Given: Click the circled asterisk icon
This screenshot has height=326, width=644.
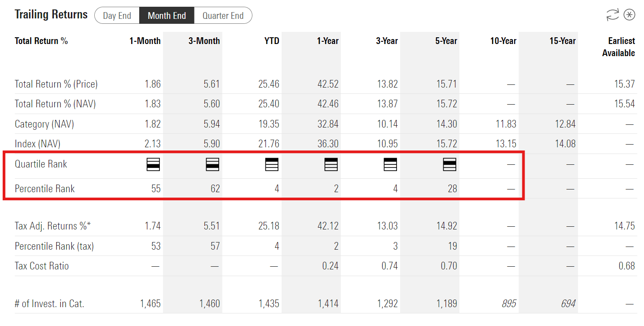Looking at the screenshot, I should coord(630,15).
